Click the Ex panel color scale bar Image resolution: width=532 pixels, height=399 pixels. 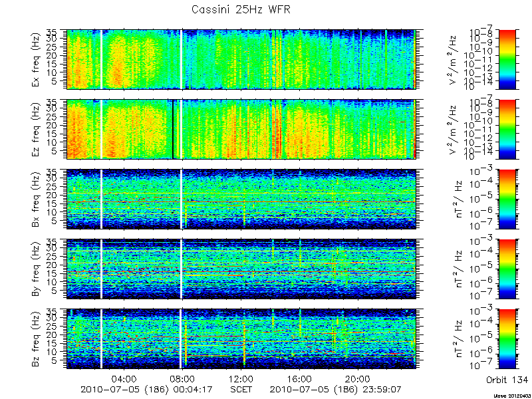[507, 59]
